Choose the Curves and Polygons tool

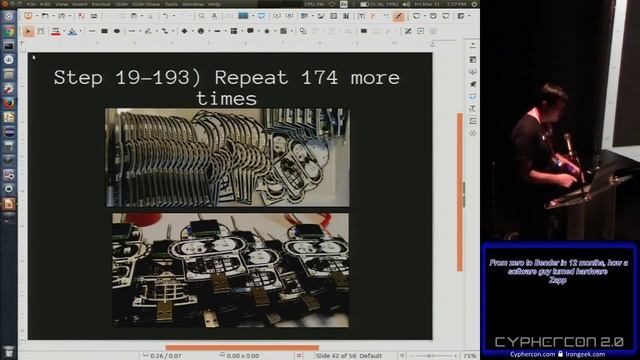click(x=148, y=31)
